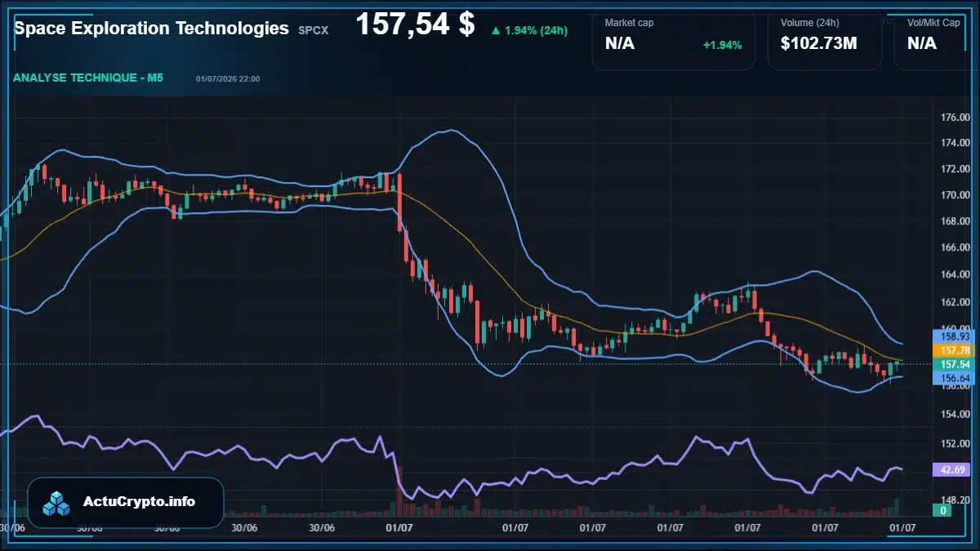Click the green up-arrow change indicator
The height and width of the screenshot is (551, 980).
tap(496, 31)
